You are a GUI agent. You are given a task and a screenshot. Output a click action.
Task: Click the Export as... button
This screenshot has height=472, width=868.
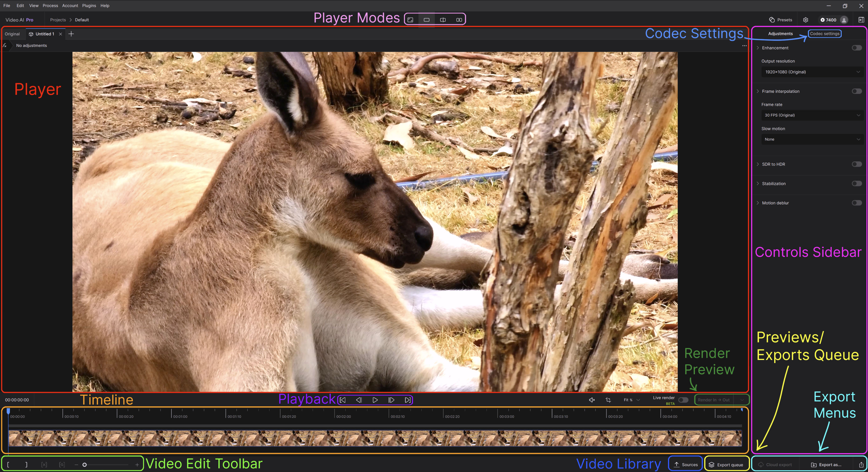point(826,464)
